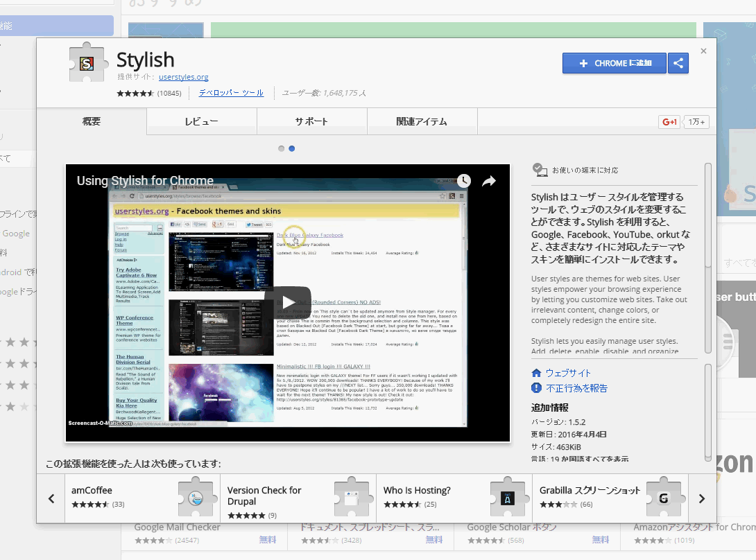Close the Stylish details dialog

click(703, 51)
